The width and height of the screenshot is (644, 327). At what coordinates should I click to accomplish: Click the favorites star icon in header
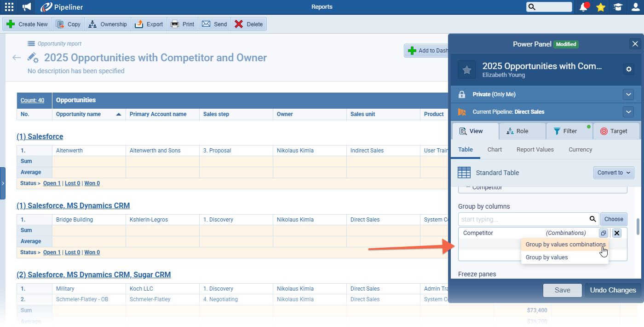[x=600, y=7]
